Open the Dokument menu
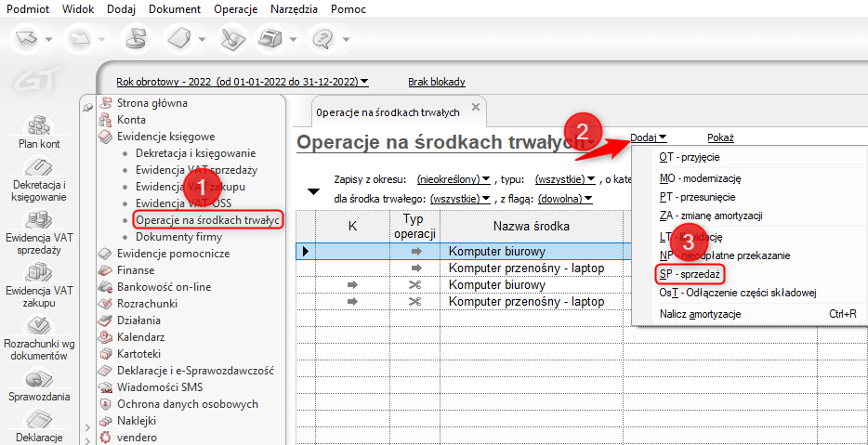The width and height of the screenshot is (868, 445). [175, 9]
